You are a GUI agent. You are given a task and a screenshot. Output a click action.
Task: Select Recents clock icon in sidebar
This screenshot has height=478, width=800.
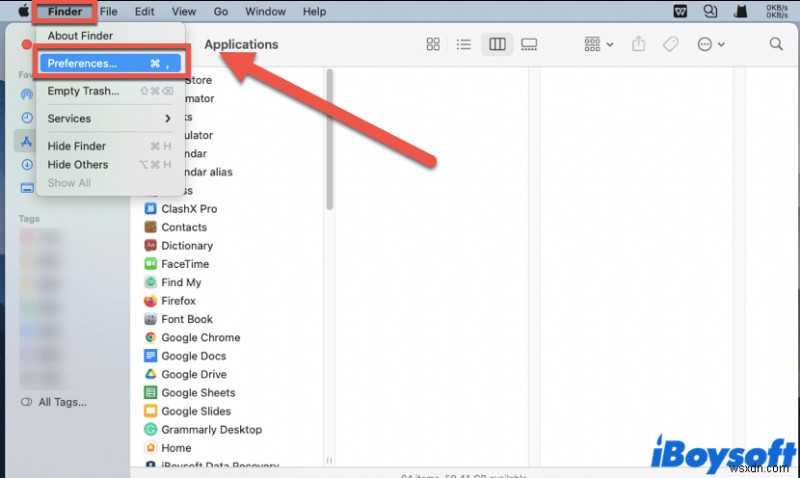[x=27, y=118]
